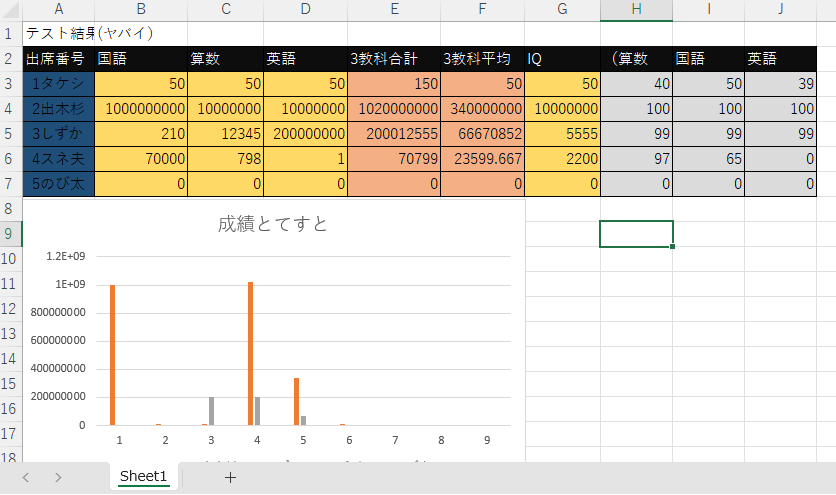Click the gray bar at category 3
This screenshot has width=836, height=495.
[211, 411]
